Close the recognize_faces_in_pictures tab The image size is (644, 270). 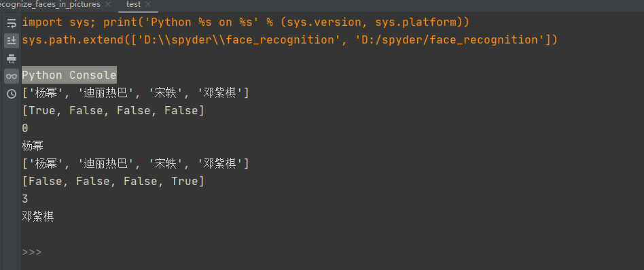pos(108,5)
